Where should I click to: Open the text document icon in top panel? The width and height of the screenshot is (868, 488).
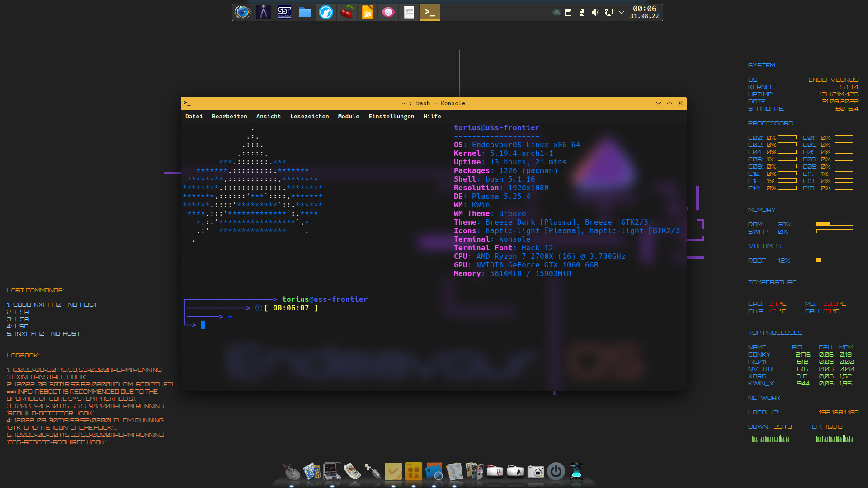click(x=409, y=12)
